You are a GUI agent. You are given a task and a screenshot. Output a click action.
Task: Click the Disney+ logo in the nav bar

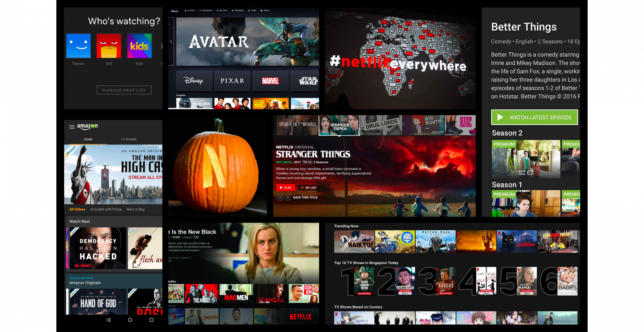tap(175, 11)
